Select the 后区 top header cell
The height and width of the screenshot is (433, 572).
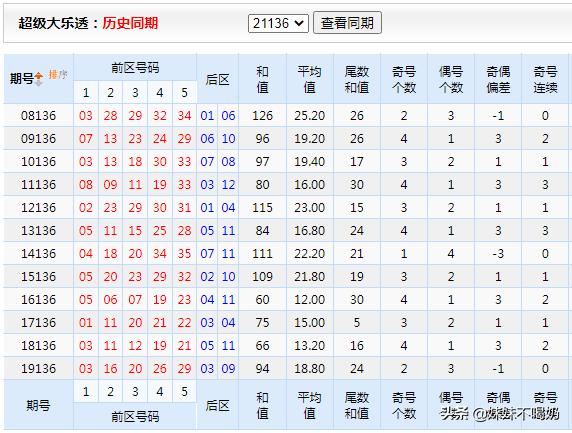point(217,80)
